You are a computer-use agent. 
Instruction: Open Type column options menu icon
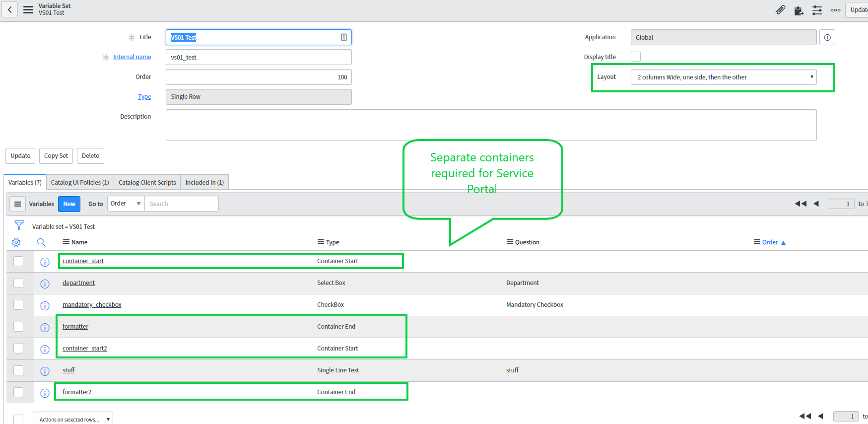tap(321, 242)
